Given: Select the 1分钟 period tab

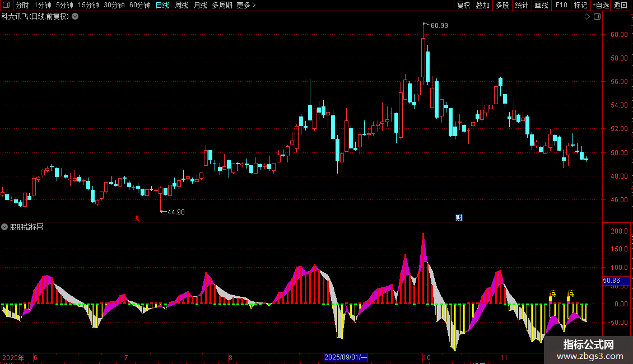Looking at the screenshot, I should [x=43, y=5].
